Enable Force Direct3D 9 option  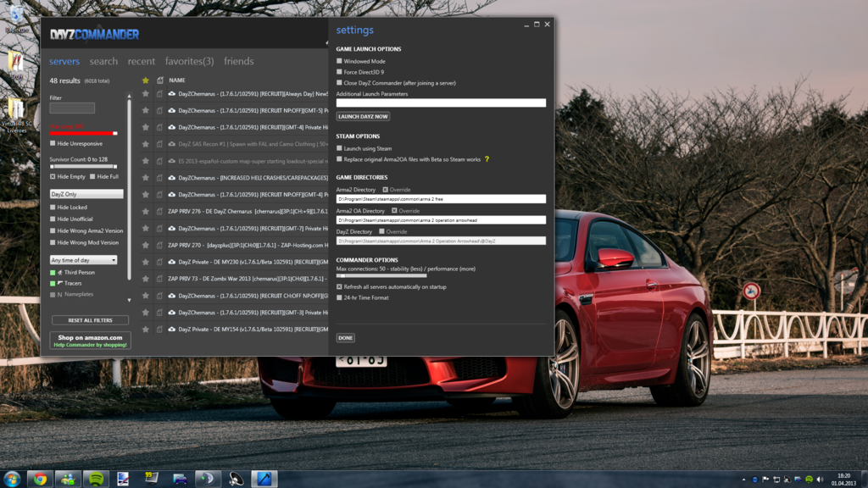coord(339,72)
